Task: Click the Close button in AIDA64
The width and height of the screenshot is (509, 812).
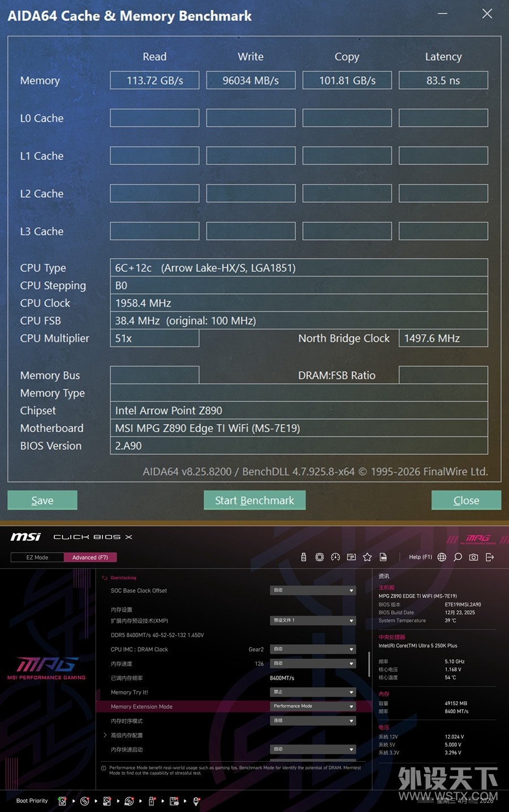Action: click(x=466, y=500)
